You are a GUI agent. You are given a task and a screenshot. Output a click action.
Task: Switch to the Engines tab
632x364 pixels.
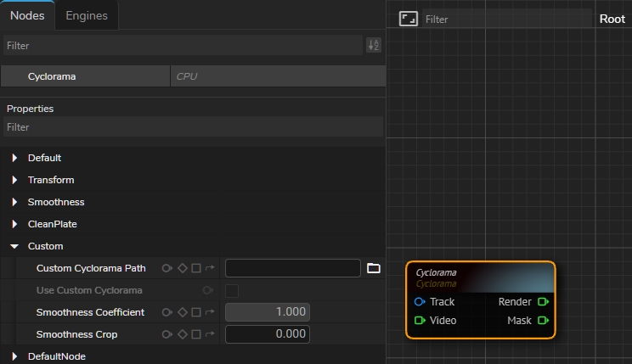(87, 15)
